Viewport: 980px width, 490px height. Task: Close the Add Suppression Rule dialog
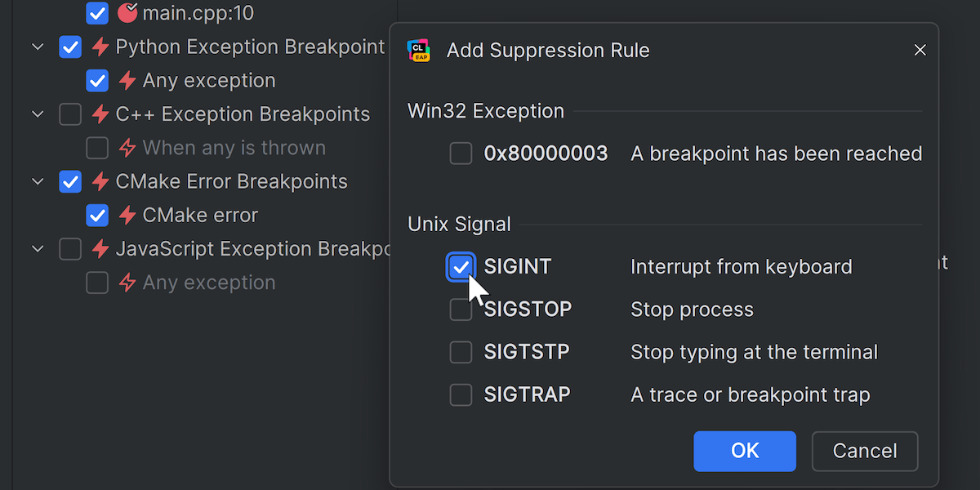[x=920, y=51]
